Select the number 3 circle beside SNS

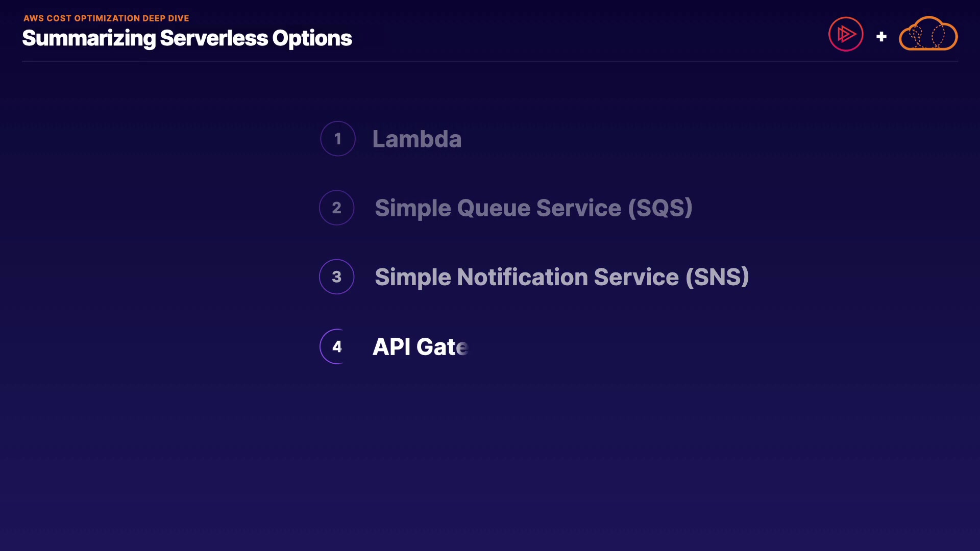tap(336, 277)
